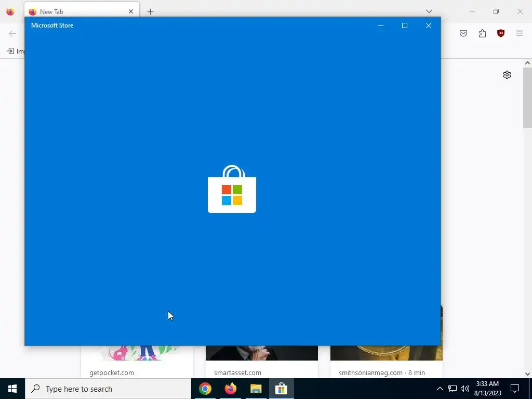Click the Microsoft Store shopping bag logo

(x=232, y=189)
